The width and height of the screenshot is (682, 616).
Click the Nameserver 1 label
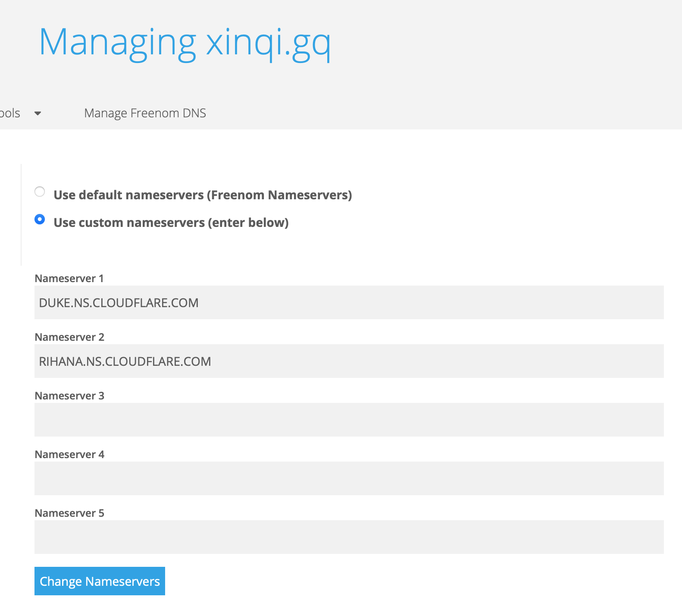coord(69,278)
